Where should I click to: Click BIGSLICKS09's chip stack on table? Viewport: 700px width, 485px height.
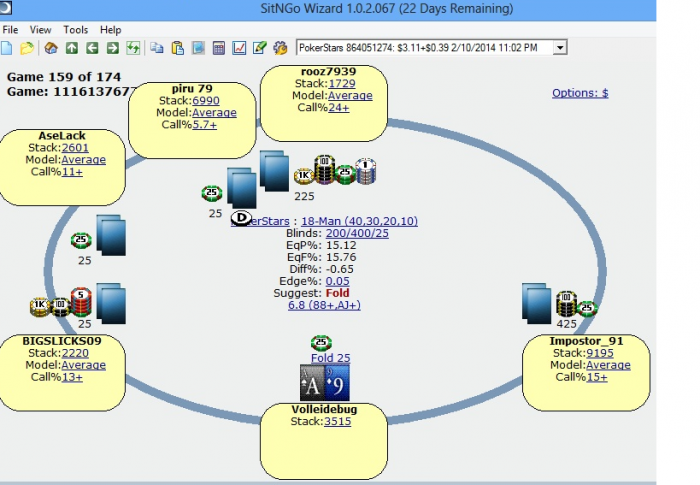click(x=61, y=303)
